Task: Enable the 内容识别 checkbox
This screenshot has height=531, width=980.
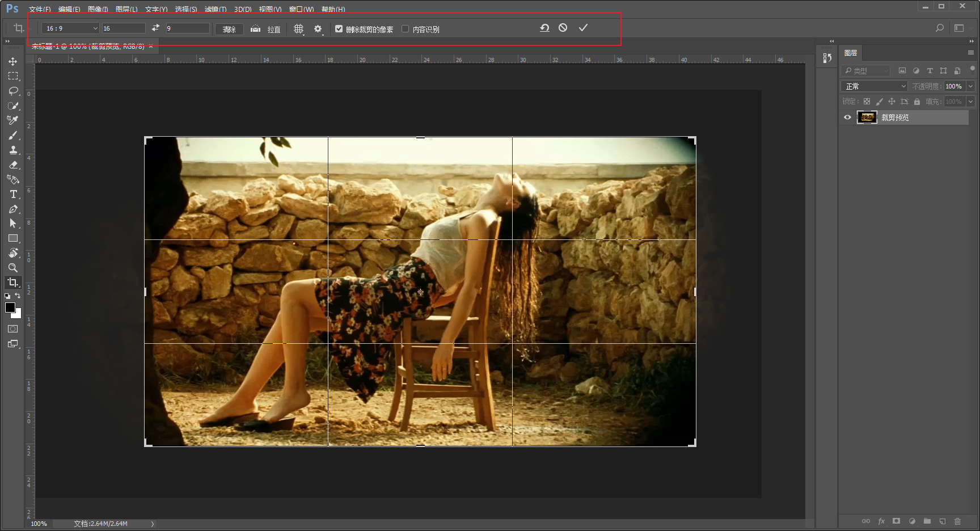Action: 405,29
